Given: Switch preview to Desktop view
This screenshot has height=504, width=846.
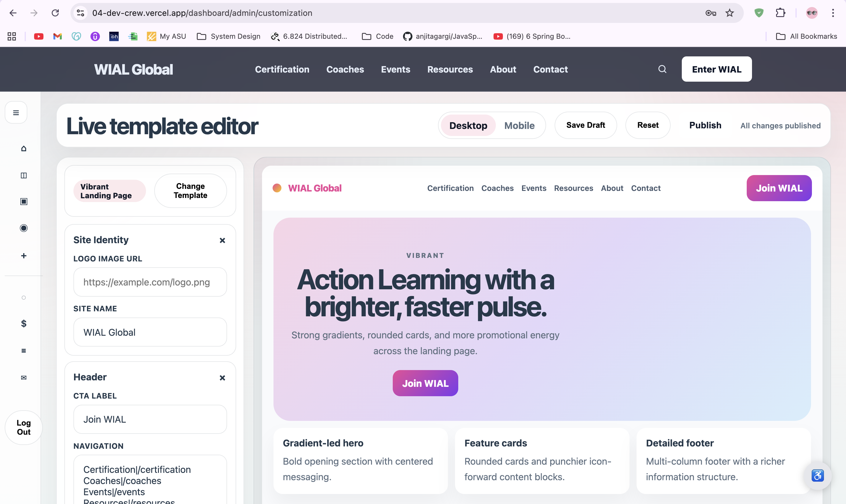Looking at the screenshot, I should click(468, 125).
